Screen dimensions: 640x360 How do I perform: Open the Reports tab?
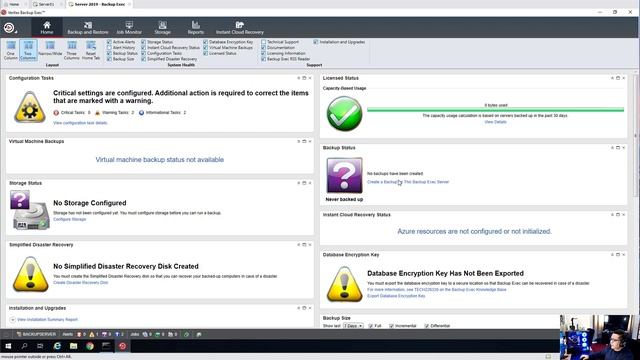click(196, 28)
